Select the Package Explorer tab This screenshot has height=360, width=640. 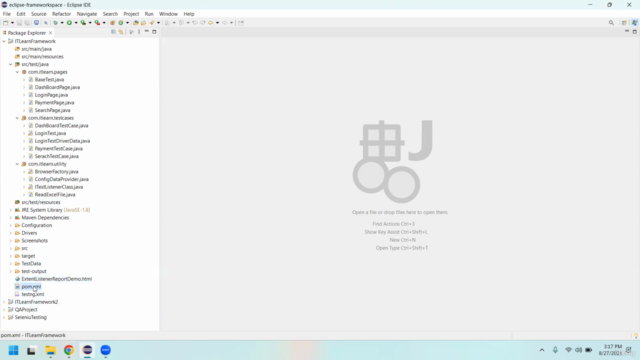(27, 33)
